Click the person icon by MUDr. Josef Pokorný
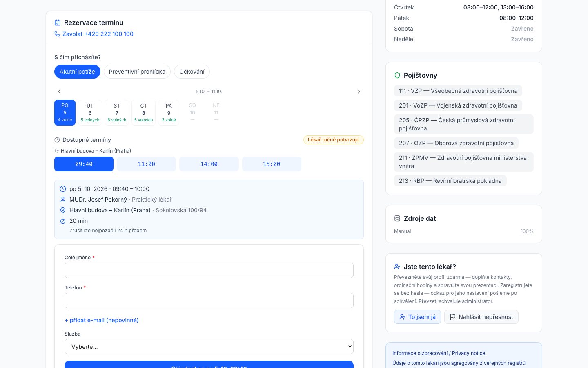This screenshot has height=368, width=588. coord(63,200)
